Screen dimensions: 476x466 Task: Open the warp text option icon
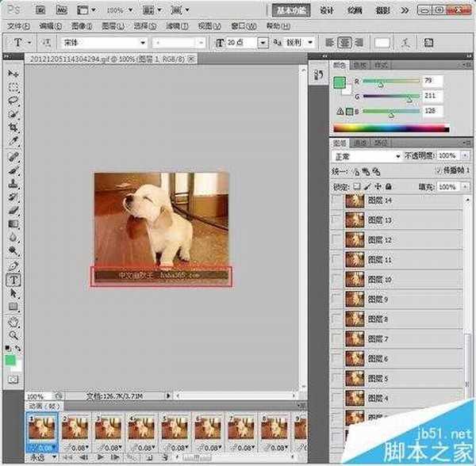tap(407, 42)
